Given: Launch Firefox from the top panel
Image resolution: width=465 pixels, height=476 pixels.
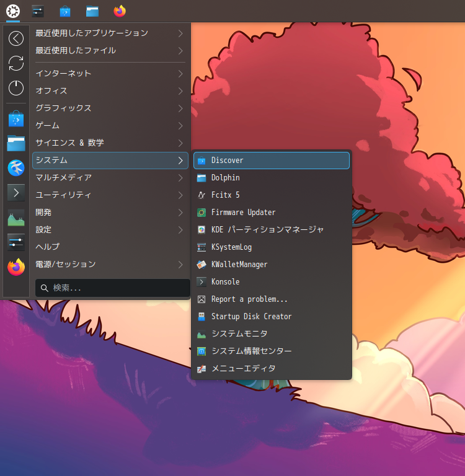Looking at the screenshot, I should click(x=120, y=11).
